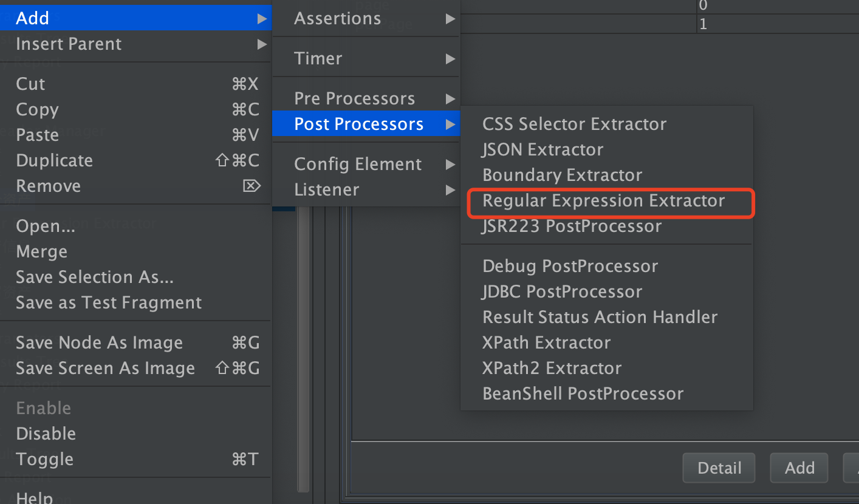
Task: Choose Boundary Extractor option
Action: coord(562,175)
